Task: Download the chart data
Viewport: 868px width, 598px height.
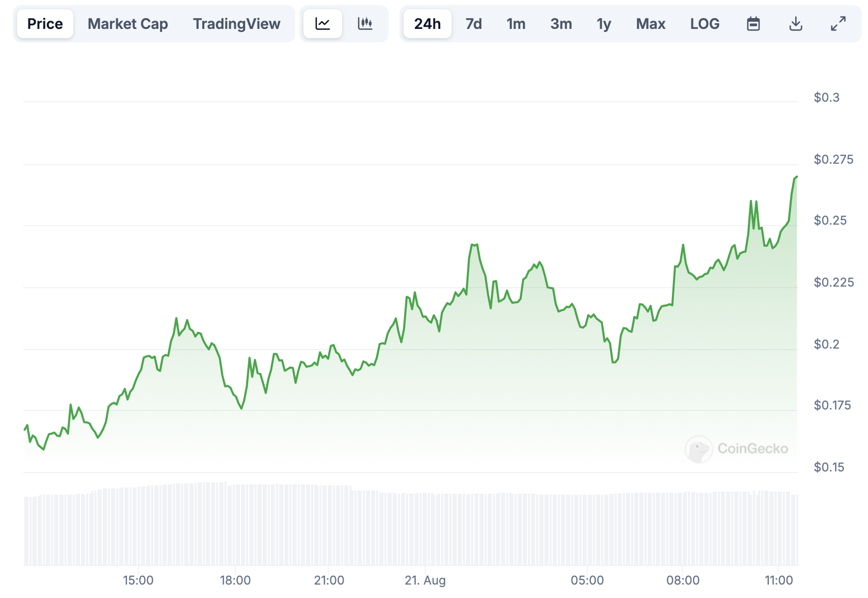Action: click(x=796, y=24)
